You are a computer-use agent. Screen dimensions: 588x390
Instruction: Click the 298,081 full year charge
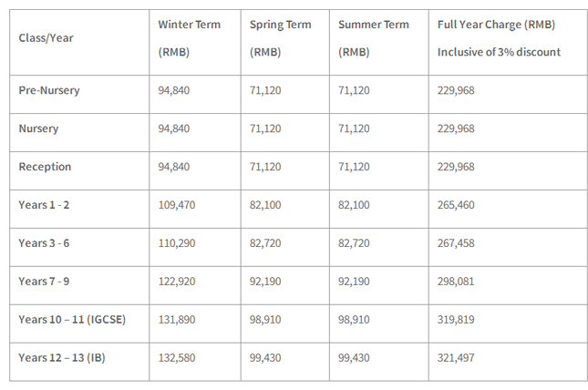(x=456, y=282)
